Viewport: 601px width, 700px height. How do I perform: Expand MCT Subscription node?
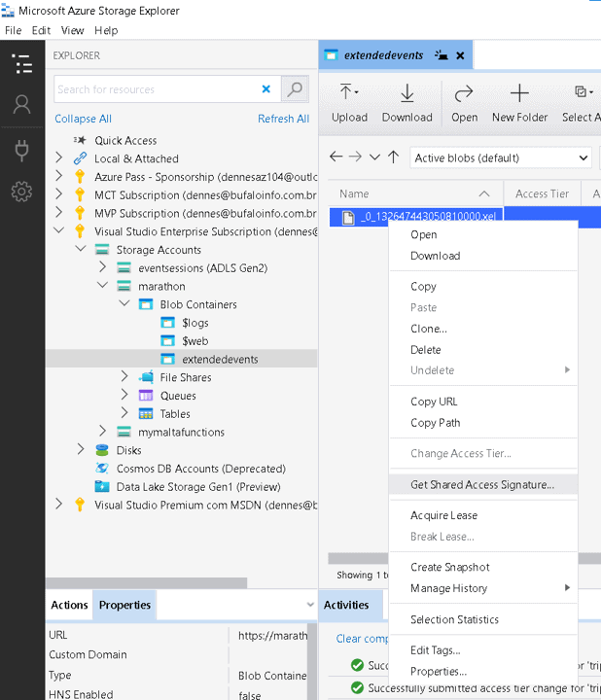pos(58,194)
